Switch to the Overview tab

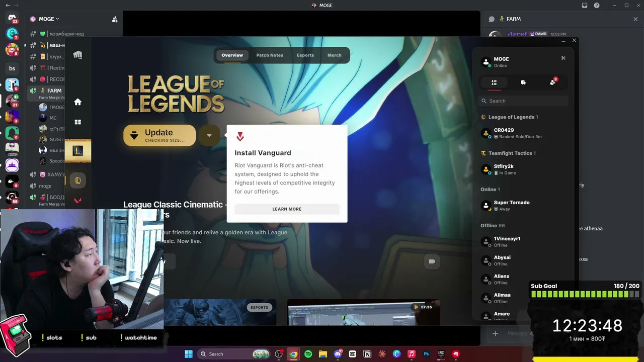point(232,55)
